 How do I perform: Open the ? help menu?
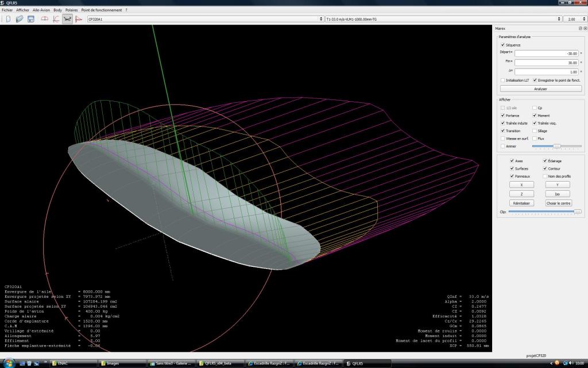click(126, 10)
